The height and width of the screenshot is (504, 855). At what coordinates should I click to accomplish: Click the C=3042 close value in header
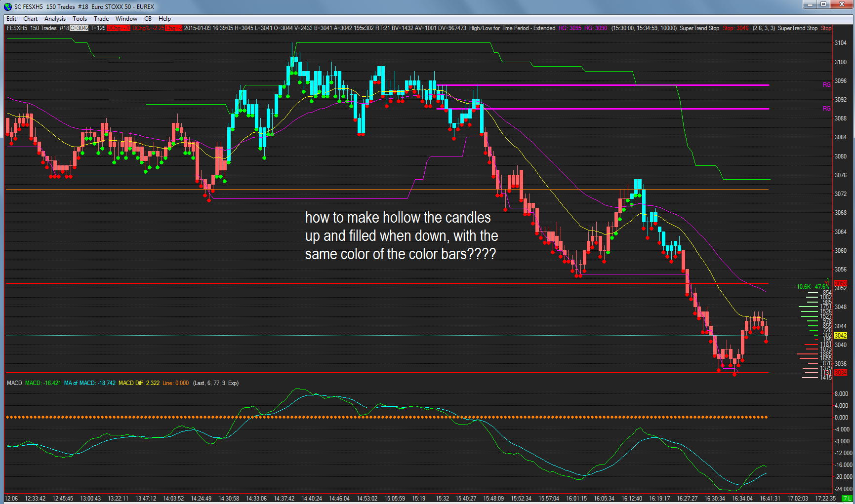tap(80, 28)
